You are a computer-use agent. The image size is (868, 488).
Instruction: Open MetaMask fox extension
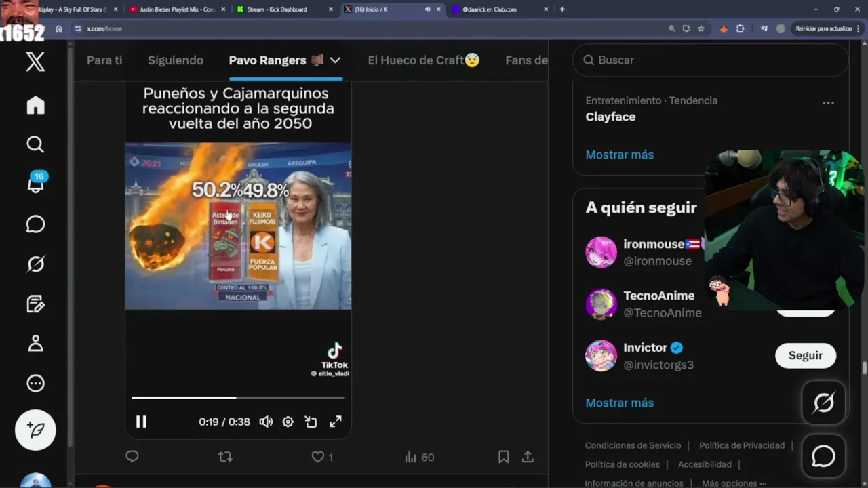(x=724, y=28)
